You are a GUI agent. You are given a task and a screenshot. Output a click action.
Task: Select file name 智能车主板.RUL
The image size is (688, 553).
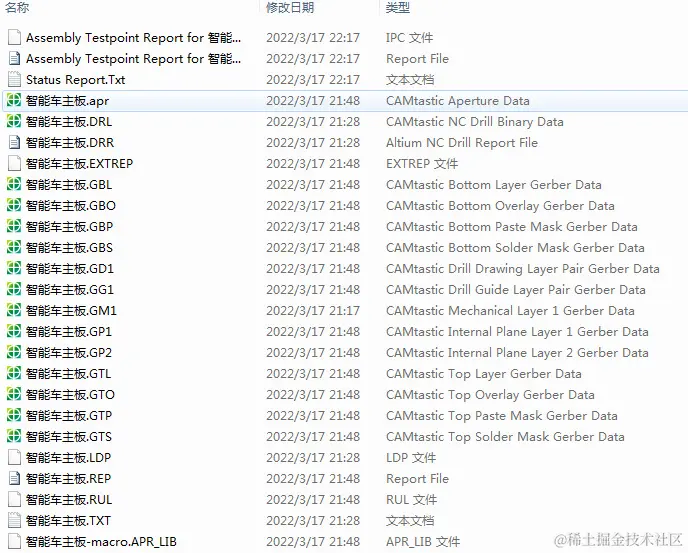coord(69,499)
